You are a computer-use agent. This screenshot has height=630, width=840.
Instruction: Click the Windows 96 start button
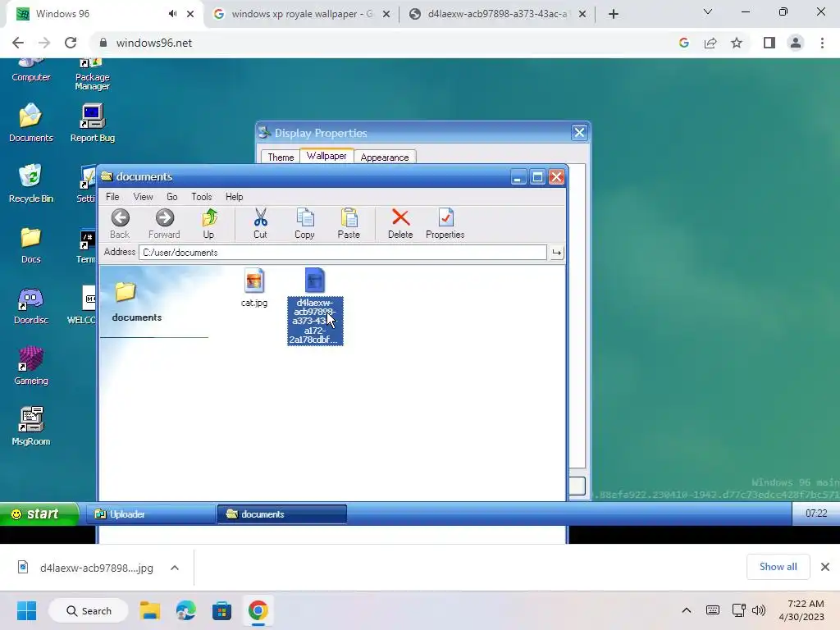click(x=39, y=514)
